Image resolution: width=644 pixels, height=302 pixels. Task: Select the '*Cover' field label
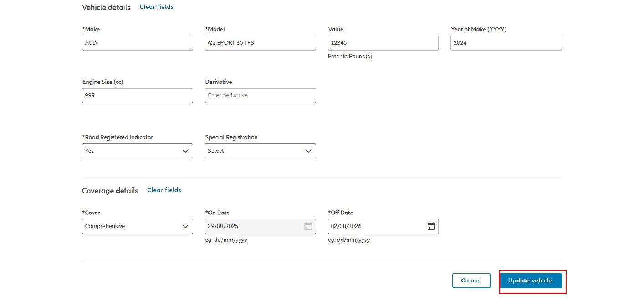click(x=91, y=213)
